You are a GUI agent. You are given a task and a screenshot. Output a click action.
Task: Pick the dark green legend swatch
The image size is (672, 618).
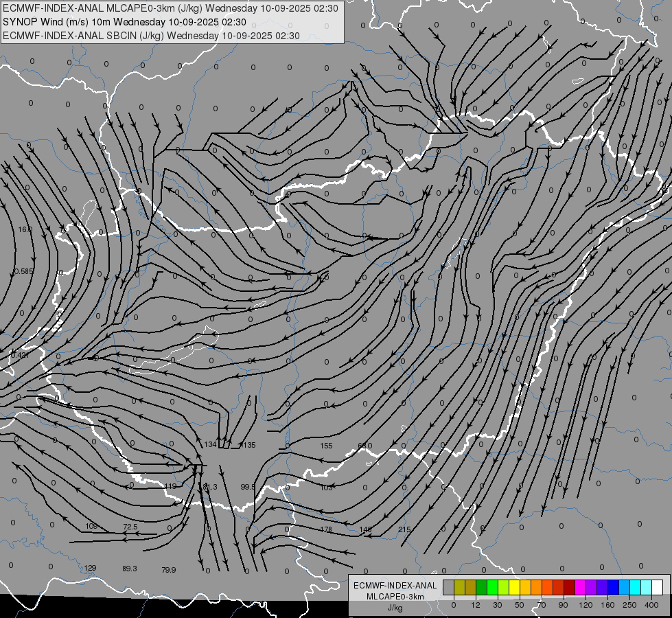coord(481,587)
